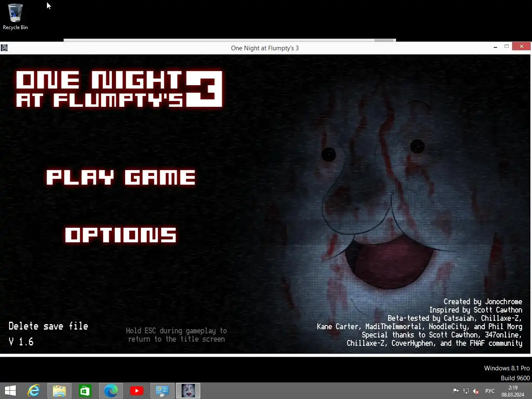Start the game with PLAY GAME
Image resolution: width=532 pixels, height=399 pixels.
pos(121,177)
